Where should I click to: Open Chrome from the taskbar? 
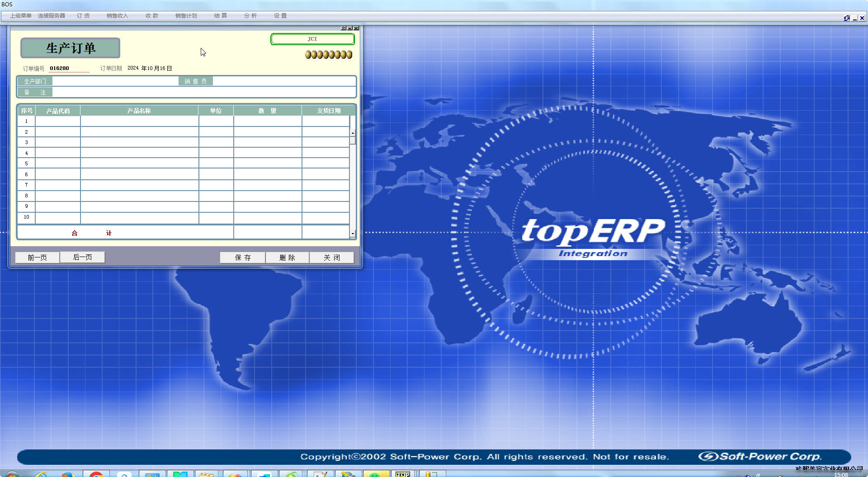click(96, 474)
